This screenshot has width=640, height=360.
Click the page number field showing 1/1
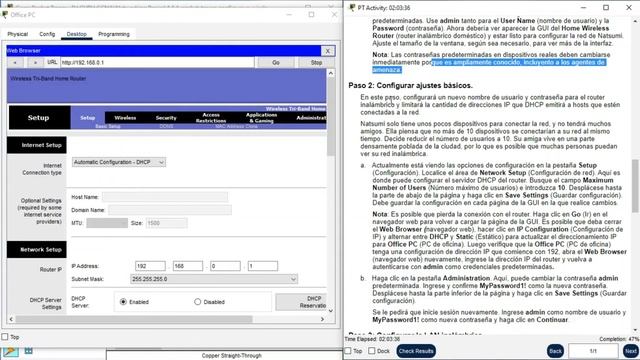click(593, 351)
